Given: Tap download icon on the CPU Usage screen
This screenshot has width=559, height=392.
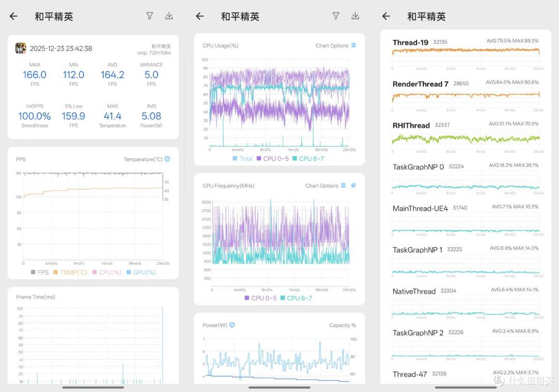Looking at the screenshot, I should (x=355, y=16).
